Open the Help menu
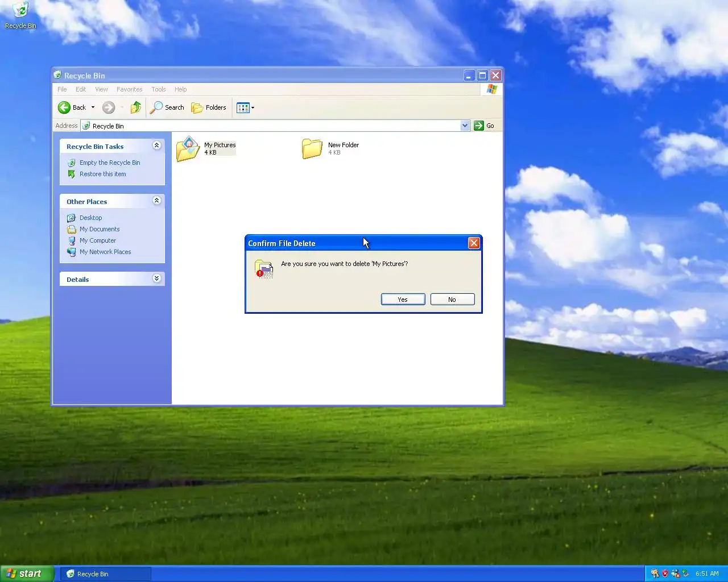728x582 pixels. [180, 89]
